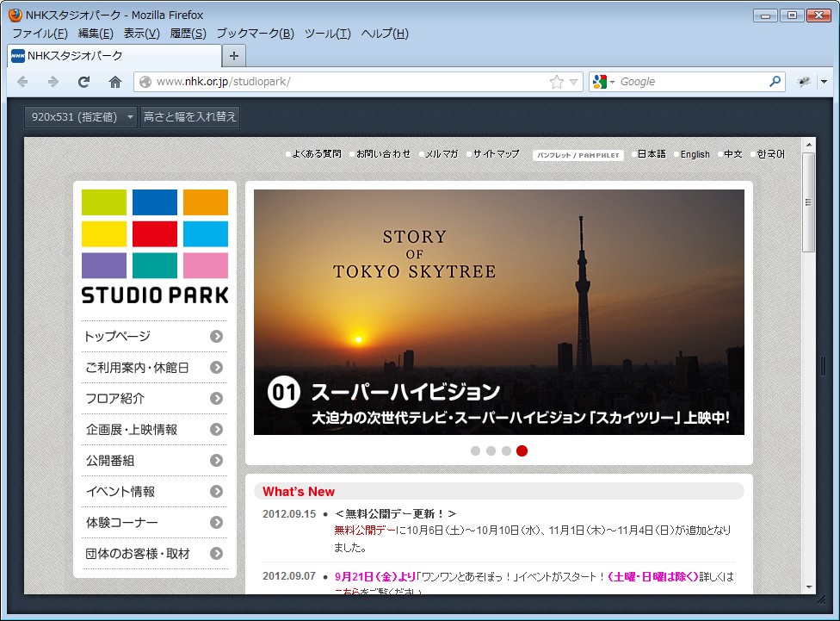
Task: Click the arrow icon beside 公開番組
Action: (x=216, y=460)
